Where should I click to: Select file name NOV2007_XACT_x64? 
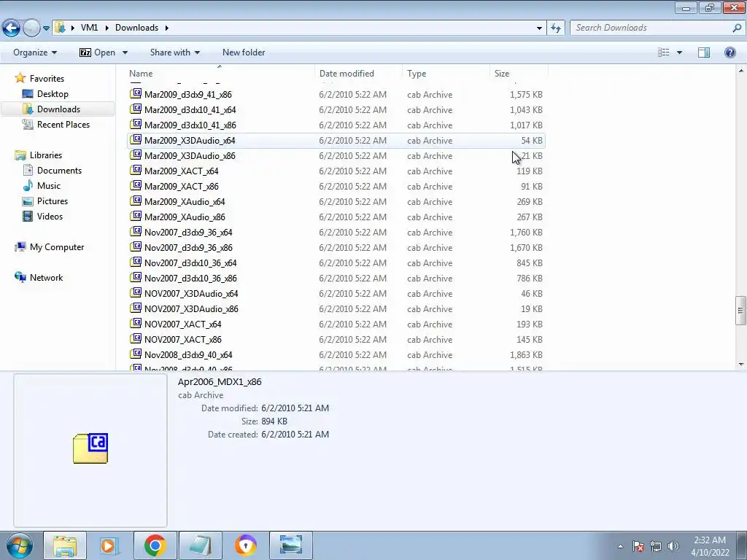coord(183,324)
